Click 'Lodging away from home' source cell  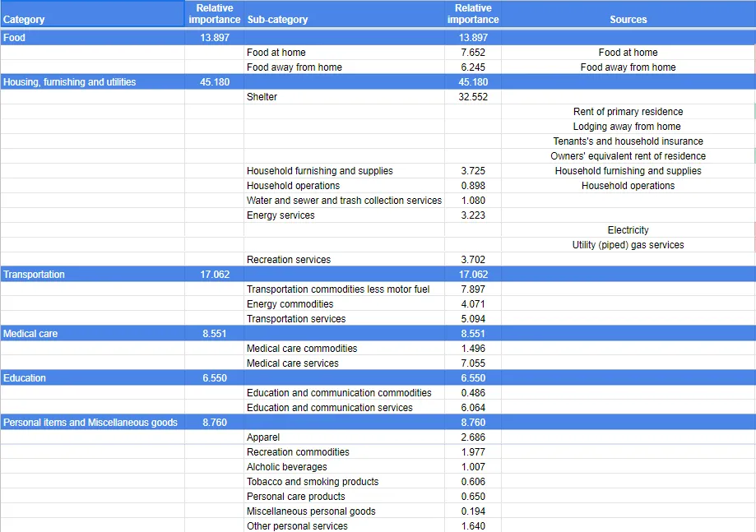628,127
